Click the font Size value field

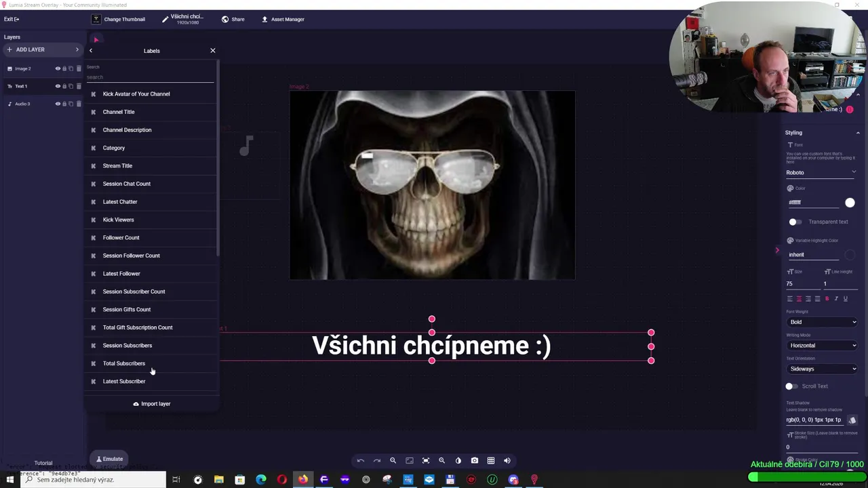coord(802,284)
